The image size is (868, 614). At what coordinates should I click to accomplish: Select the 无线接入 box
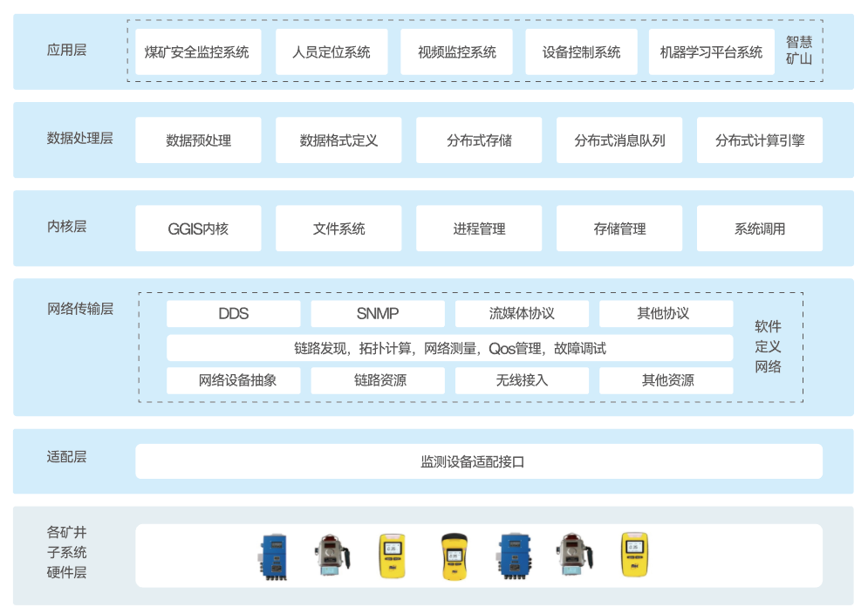pyautogui.click(x=522, y=380)
